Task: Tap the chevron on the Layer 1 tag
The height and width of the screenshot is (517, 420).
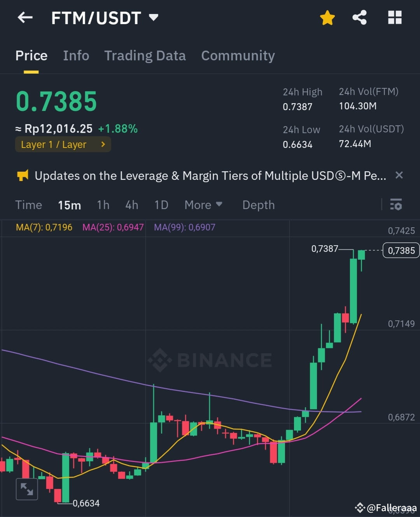Action: 103,144
